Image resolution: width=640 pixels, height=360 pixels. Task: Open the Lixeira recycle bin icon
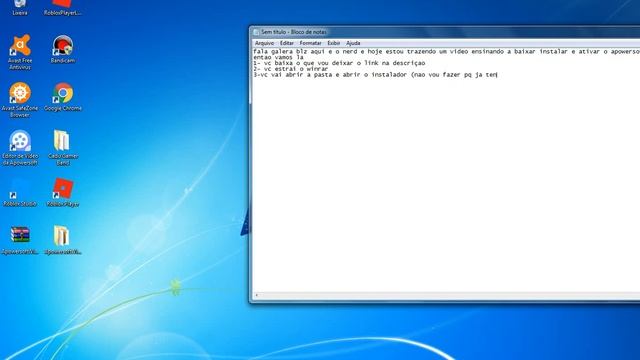tap(20, 7)
